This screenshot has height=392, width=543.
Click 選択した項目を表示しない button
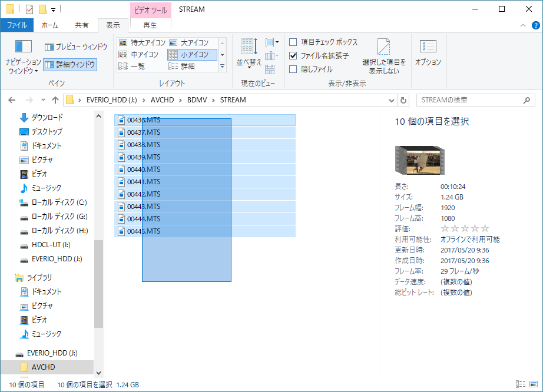point(384,57)
